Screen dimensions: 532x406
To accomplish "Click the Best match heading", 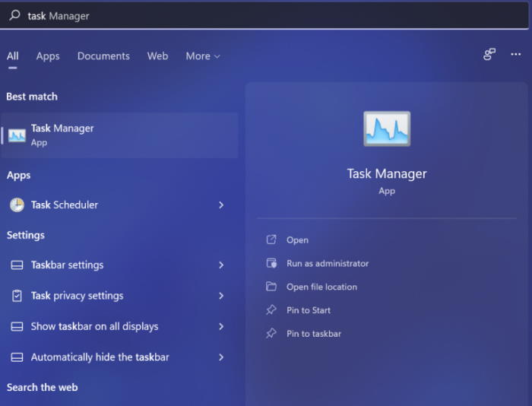I will 32,97.
